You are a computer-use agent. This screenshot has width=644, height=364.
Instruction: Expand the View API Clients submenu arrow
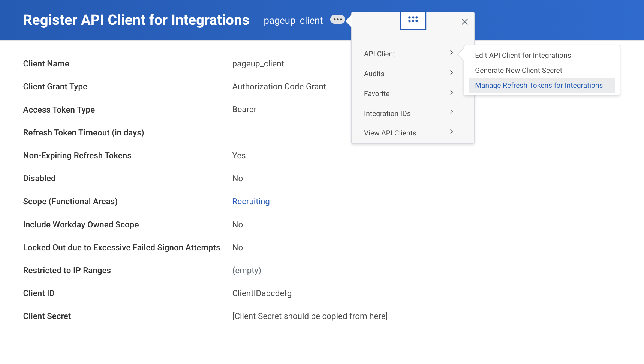pyautogui.click(x=451, y=132)
